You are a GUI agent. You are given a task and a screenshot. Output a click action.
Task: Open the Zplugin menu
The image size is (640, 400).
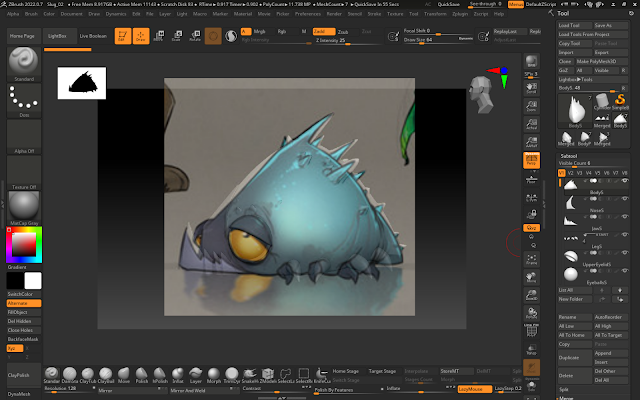(460, 13)
